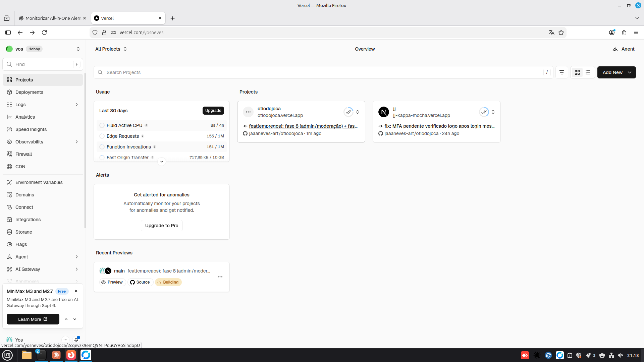Open Environment Variables in the sidebar
Image resolution: width=644 pixels, height=362 pixels.
43,182
